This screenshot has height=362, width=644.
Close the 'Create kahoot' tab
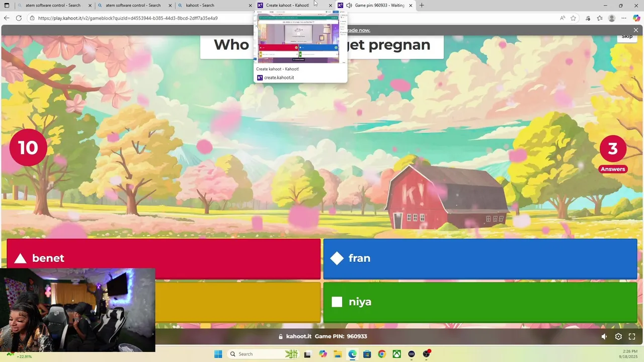331,6
